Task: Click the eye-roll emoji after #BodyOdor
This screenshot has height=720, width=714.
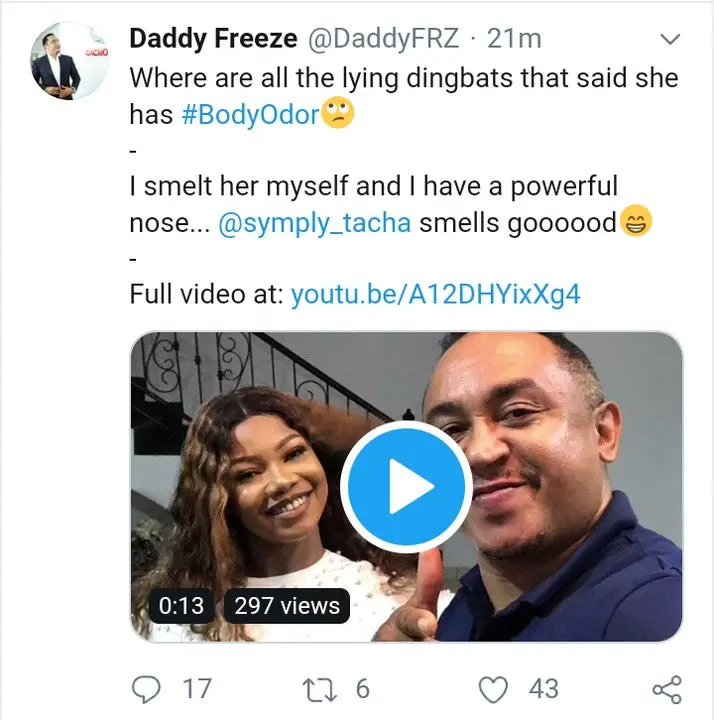Action: [x=338, y=112]
